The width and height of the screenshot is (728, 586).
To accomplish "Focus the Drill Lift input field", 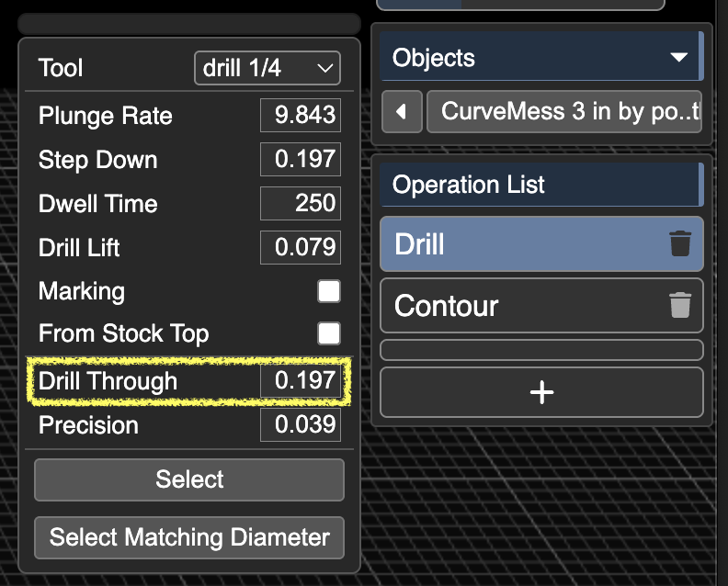I will [x=300, y=248].
